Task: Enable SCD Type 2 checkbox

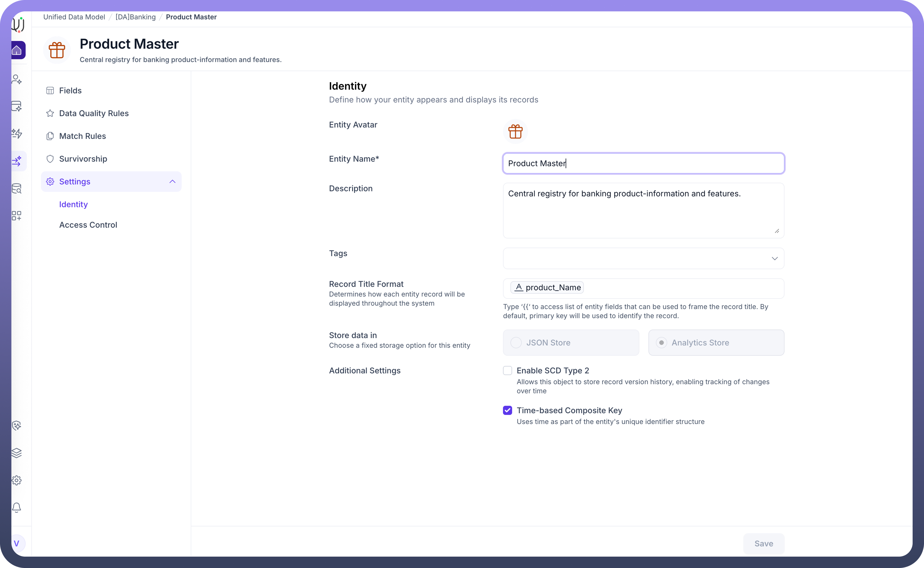Action: pos(507,371)
